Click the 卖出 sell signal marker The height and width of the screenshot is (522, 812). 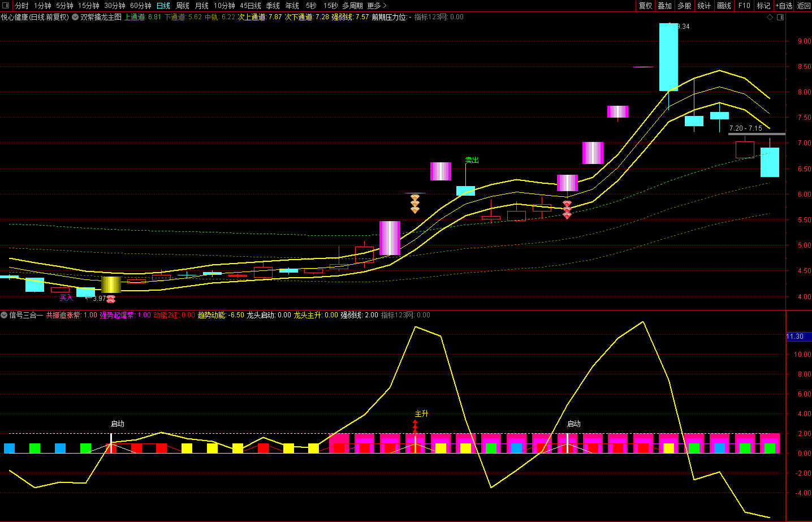pos(472,160)
